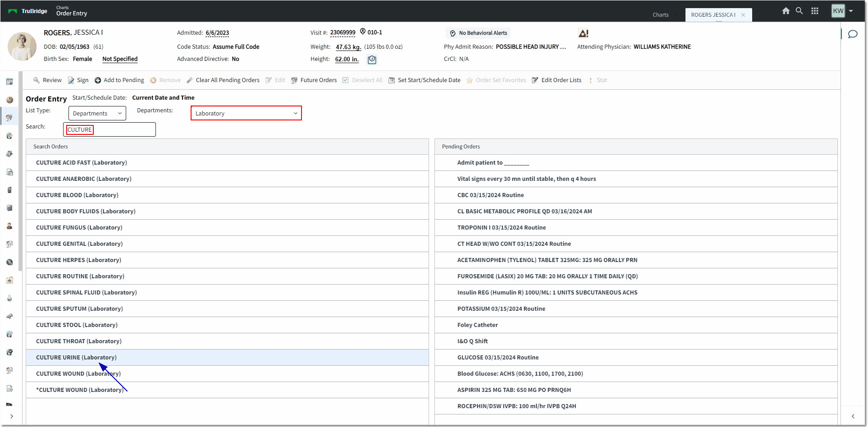
Task: Open the apps grid icon
Action: (815, 11)
